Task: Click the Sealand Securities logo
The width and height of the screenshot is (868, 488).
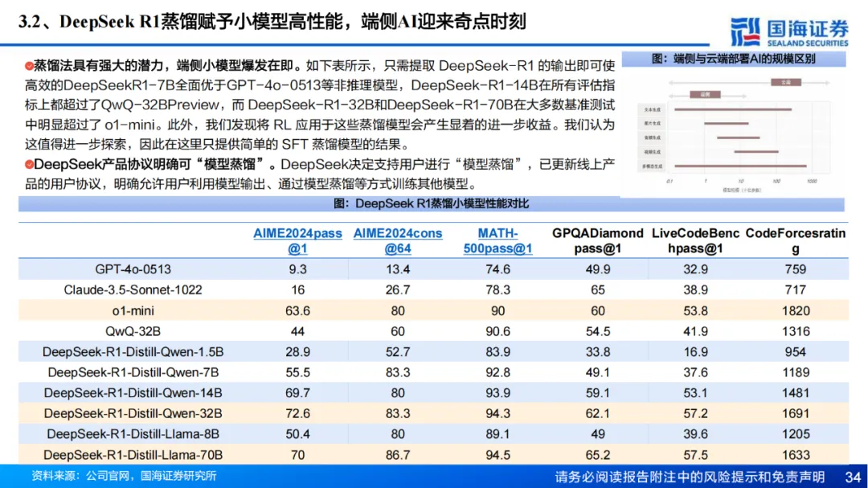Action: tap(788, 31)
